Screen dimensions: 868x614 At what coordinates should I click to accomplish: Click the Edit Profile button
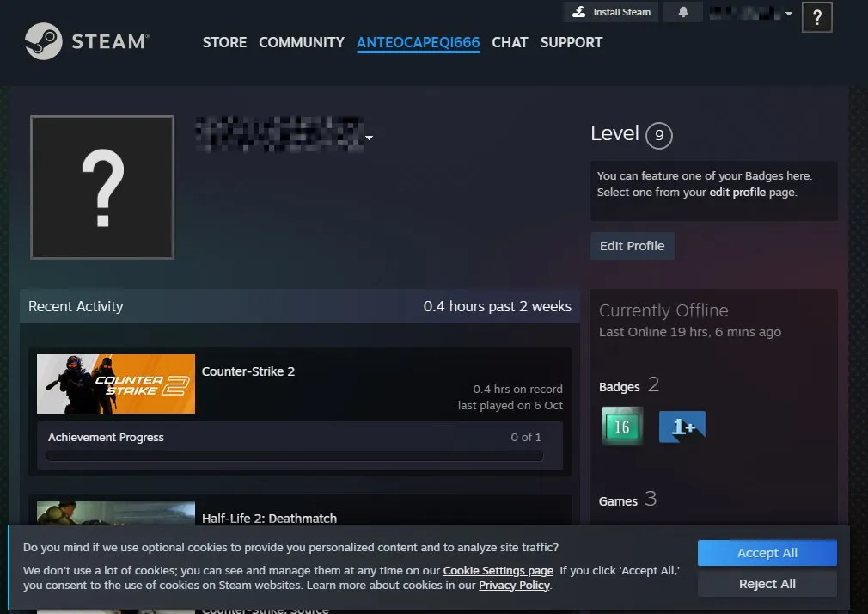(633, 246)
